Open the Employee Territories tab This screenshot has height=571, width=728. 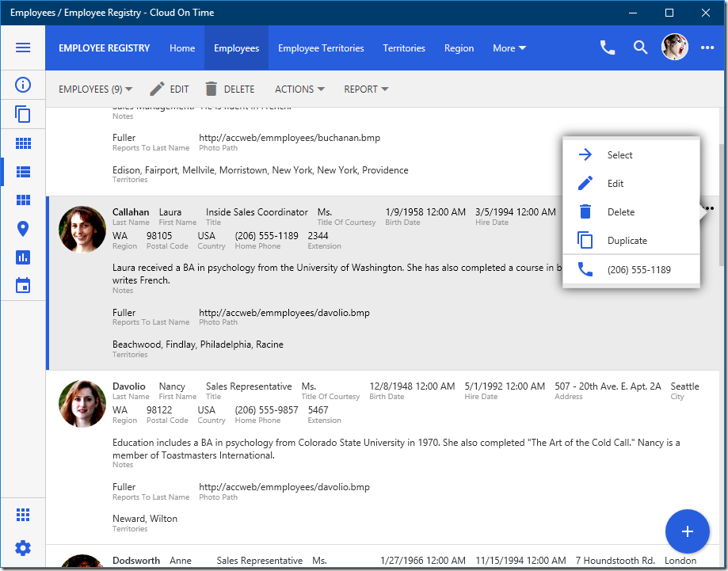[x=321, y=48]
